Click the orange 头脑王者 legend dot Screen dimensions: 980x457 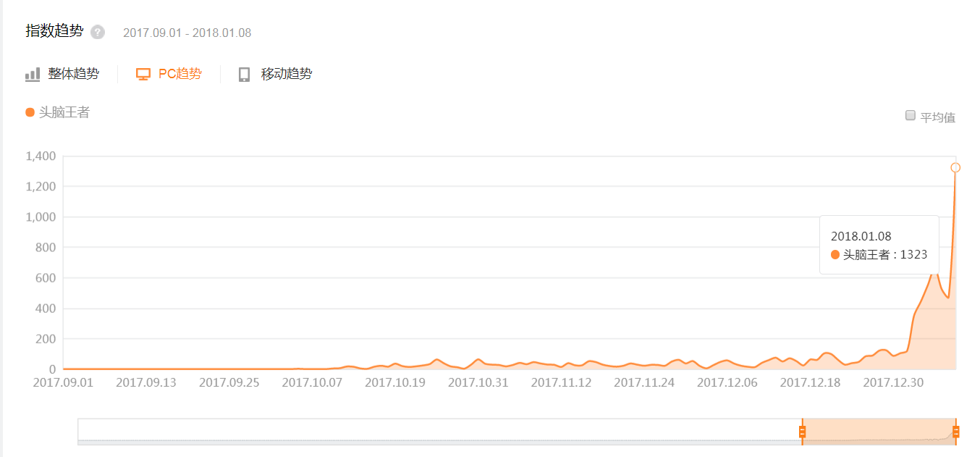pos(30,112)
